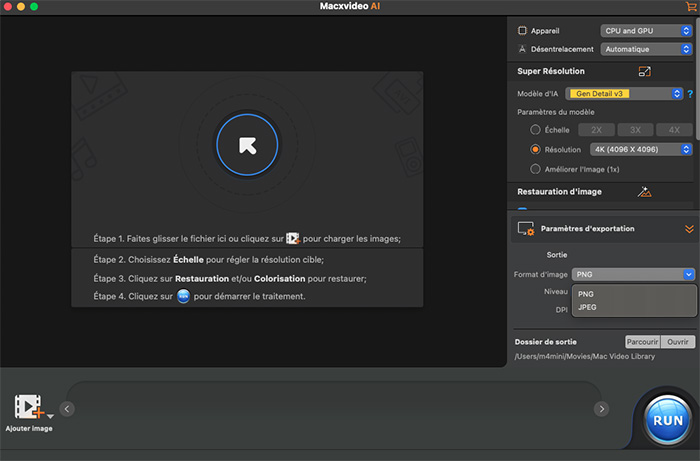Select Améliorer l'image (1x) radio button
The height and width of the screenshot is (461, 700).
[x=535, y=169]
